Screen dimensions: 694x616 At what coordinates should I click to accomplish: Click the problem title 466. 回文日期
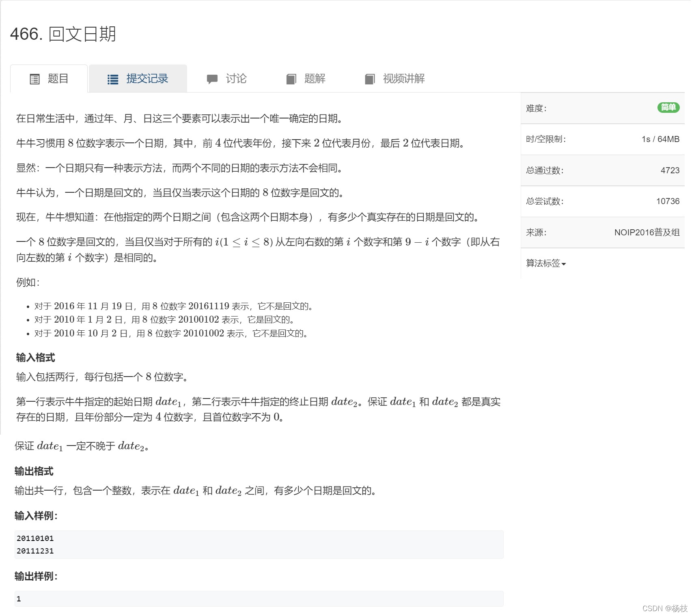tap(63, 34)
